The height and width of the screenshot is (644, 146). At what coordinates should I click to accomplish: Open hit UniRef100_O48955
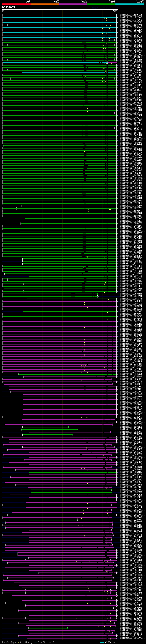(x=131, y=40)
